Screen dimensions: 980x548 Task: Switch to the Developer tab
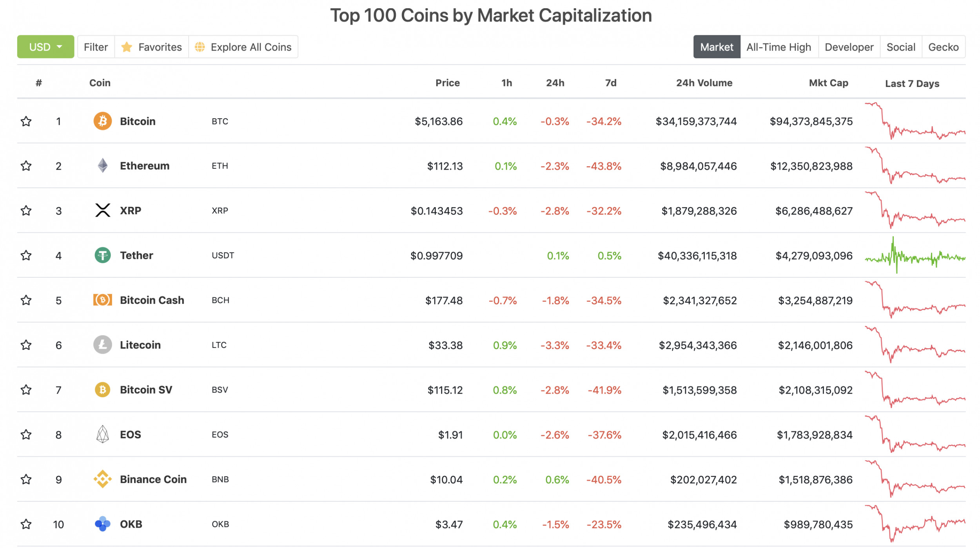click(x=849, y=47)
